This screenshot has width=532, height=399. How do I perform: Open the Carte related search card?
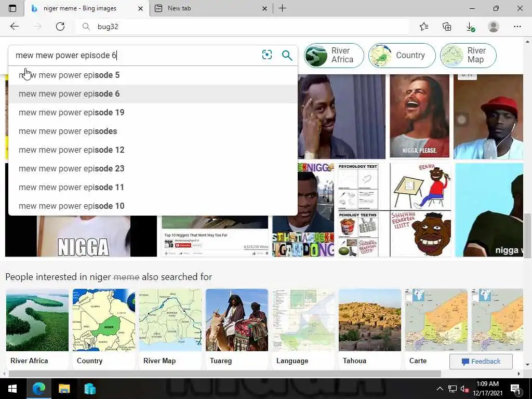(436, 328)
